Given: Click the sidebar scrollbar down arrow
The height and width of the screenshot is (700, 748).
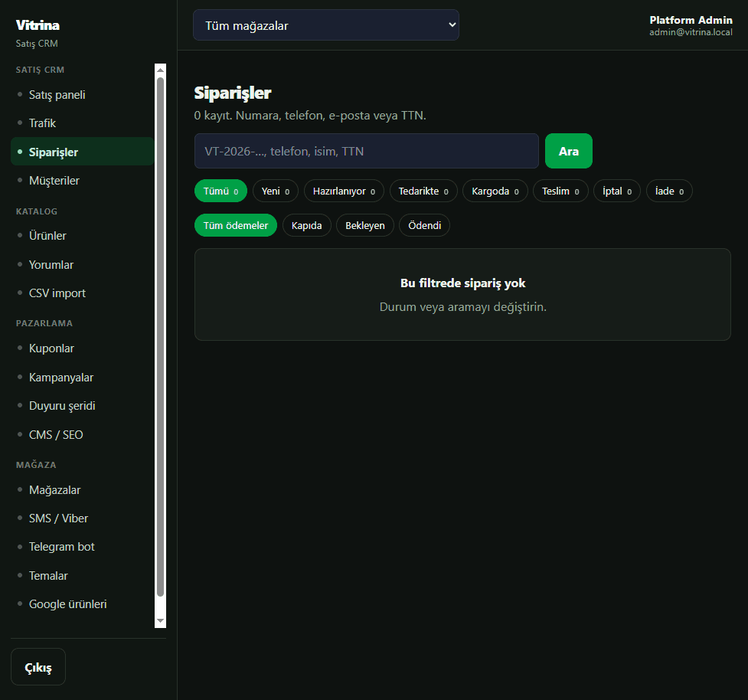Looking at the screenshot, I should point(160,621).
